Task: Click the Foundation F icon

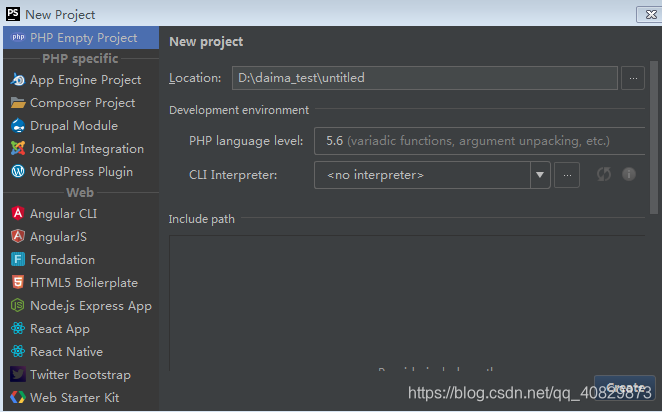Action: pyautogui.click(x=18, y=259)
